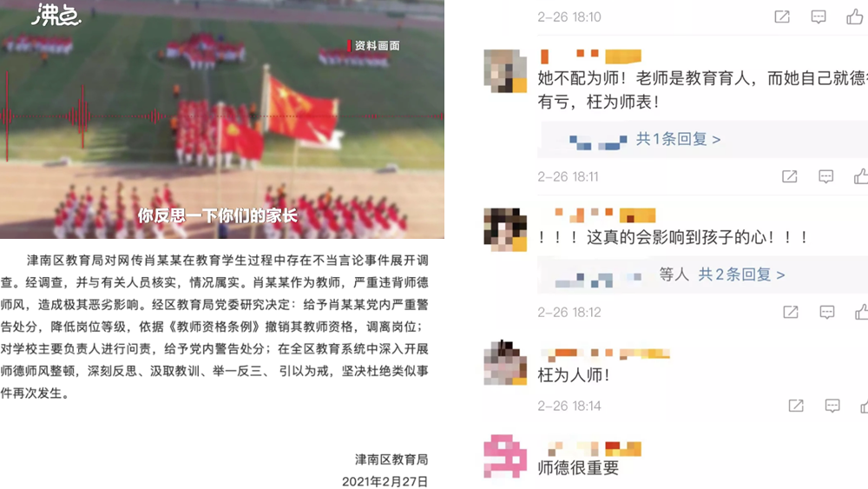This screenshot has height=489, width=868.
Task: Reply via comment icon at 2-26 18:11
Action: (x=826, y=176)
